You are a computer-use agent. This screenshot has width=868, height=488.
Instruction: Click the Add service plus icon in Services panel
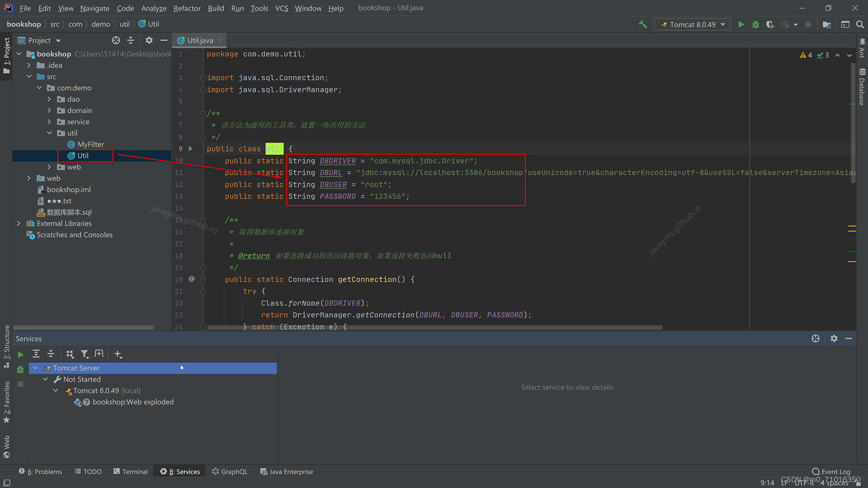point(118,354)
